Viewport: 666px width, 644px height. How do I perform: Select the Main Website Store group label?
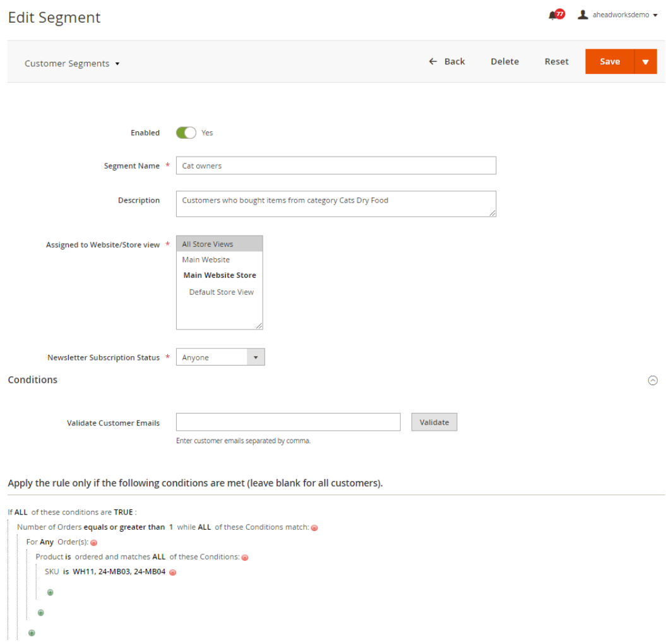tap(220, 275)
